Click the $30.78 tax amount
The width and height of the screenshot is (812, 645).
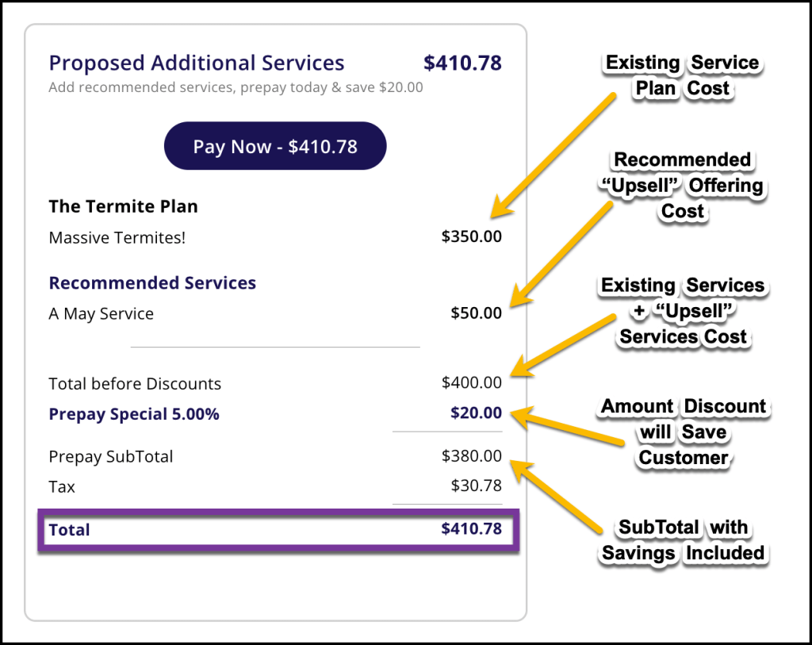(x=476, y=486)
